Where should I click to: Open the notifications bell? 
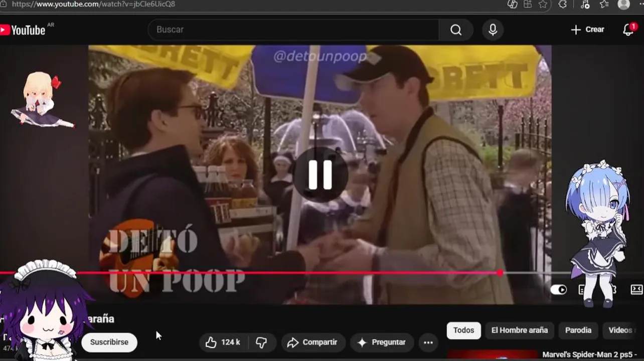[x=628, y=30]
